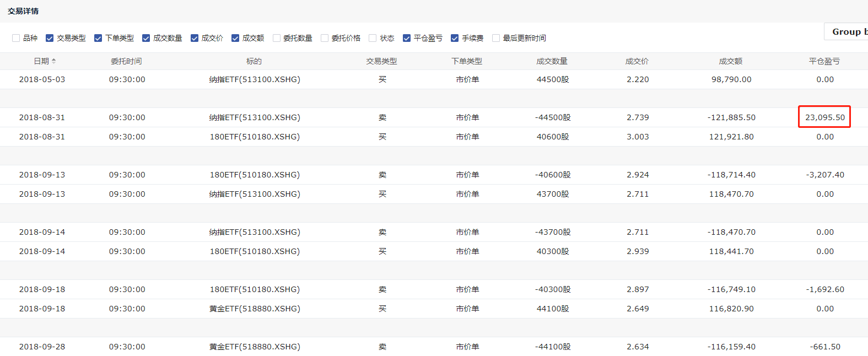
Task: Click the 2.897 price cell
Action: click(638, 289)
